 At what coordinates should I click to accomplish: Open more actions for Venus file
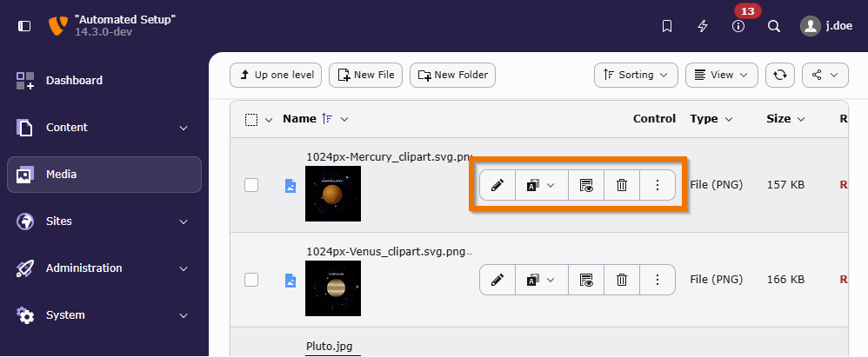[658, 280]
